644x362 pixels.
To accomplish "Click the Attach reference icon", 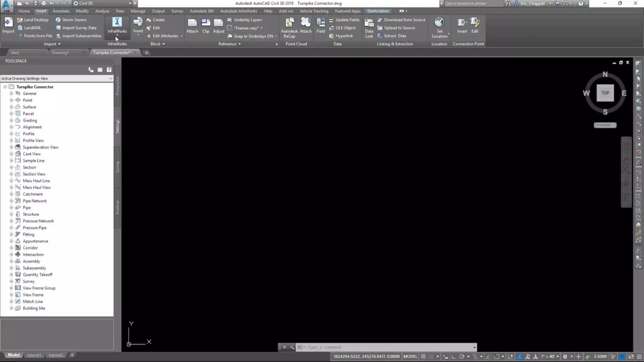I will click(192, 23).
